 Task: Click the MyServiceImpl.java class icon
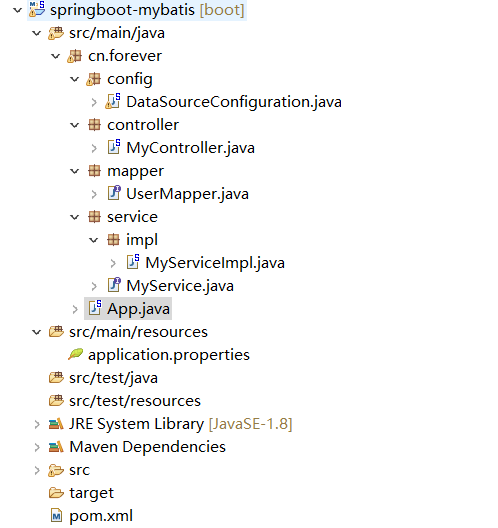pyautogui.click(x=133, y=262)
